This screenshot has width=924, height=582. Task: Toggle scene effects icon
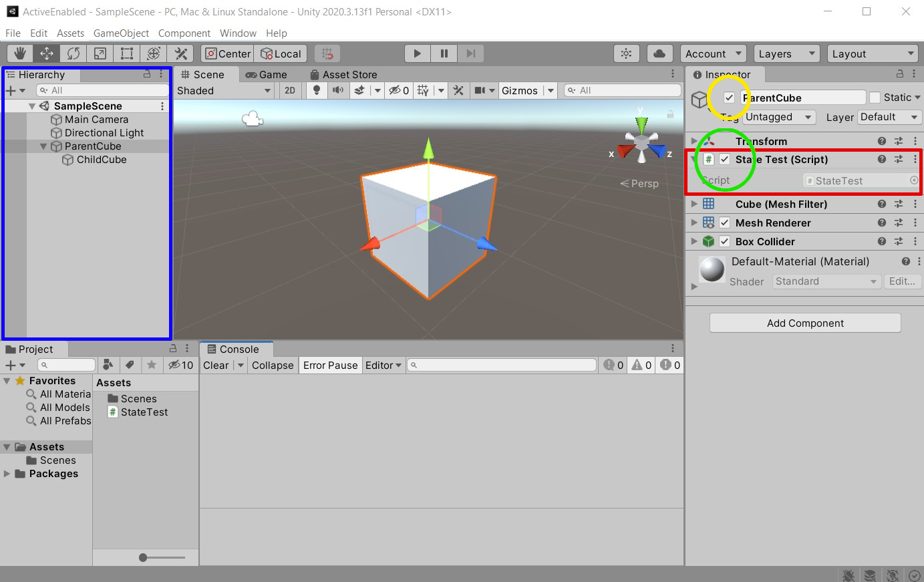click(x=359, y=90)
